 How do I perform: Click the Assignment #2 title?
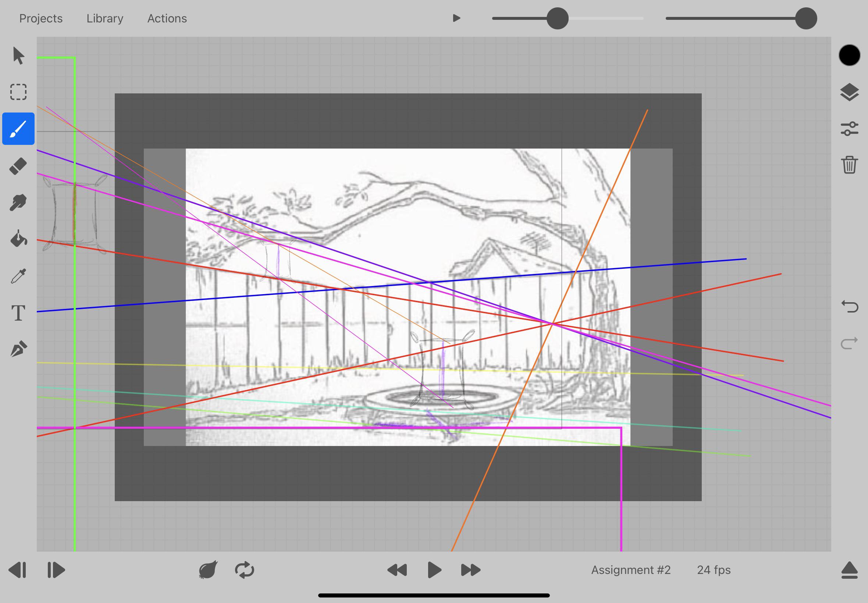point(631,570)
